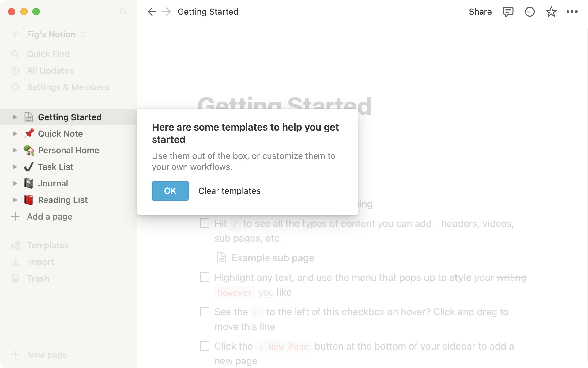
Task: Expand the Quick Note page tree
Action: point(15,134)
